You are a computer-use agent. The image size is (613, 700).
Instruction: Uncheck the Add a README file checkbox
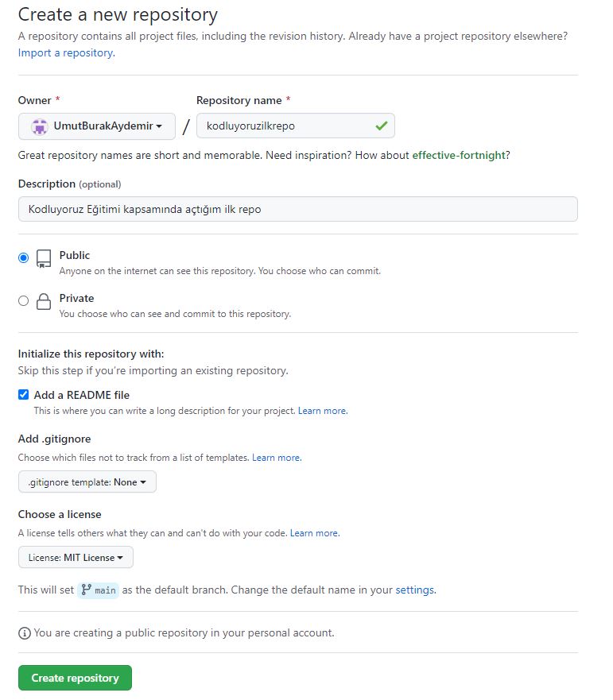pos(23,395)
